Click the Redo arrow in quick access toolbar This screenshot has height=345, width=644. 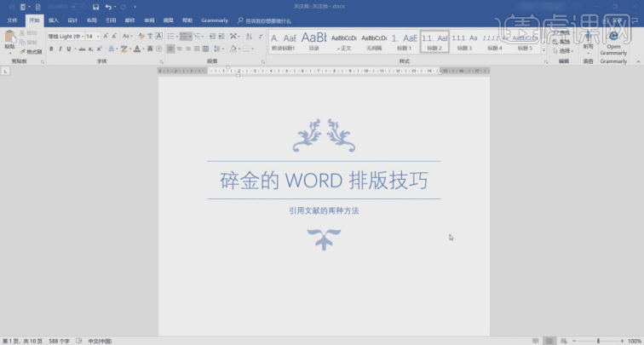pos(123,7)
